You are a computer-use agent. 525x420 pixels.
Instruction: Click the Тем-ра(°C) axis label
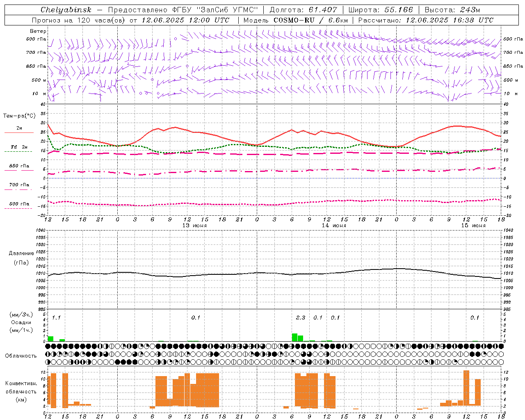tap(19, 116)
